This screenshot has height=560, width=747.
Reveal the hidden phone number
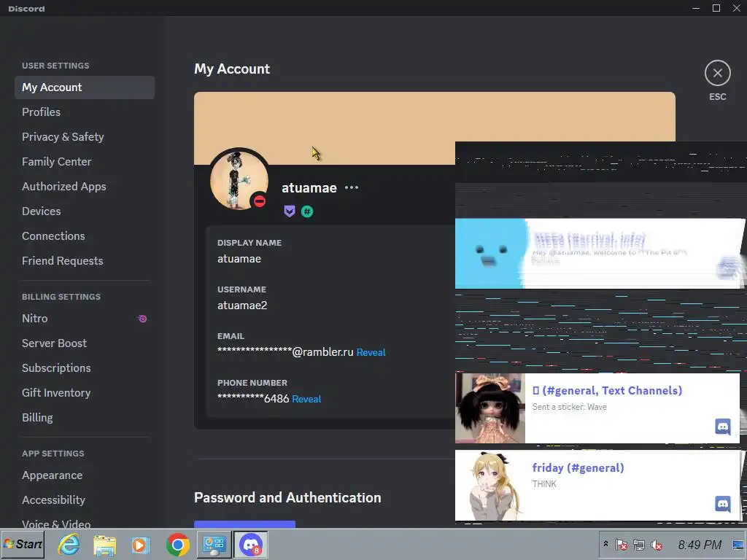(306, 399)
